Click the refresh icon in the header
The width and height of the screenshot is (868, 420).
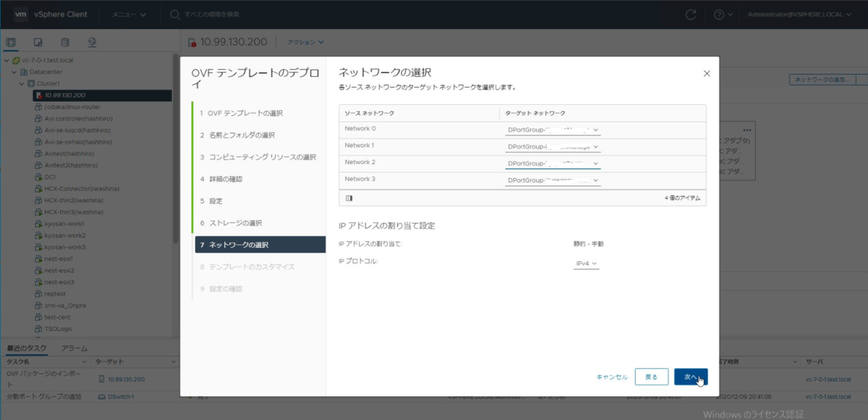[x=691, y=14]
